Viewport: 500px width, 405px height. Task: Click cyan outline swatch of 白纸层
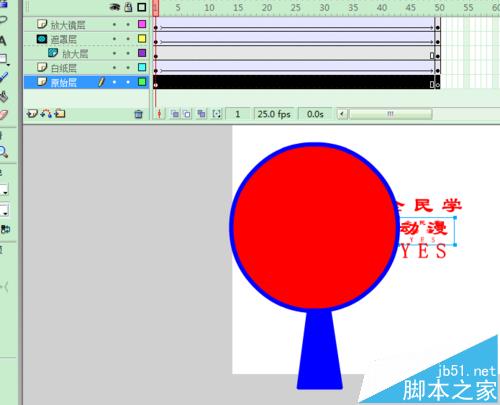142,67
